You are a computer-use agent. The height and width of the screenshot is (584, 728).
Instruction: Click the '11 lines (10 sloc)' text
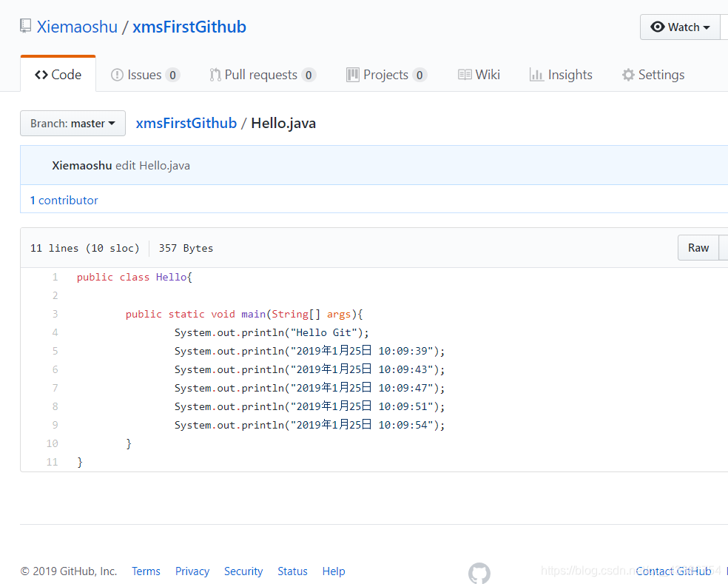click(x=85, y=248)
